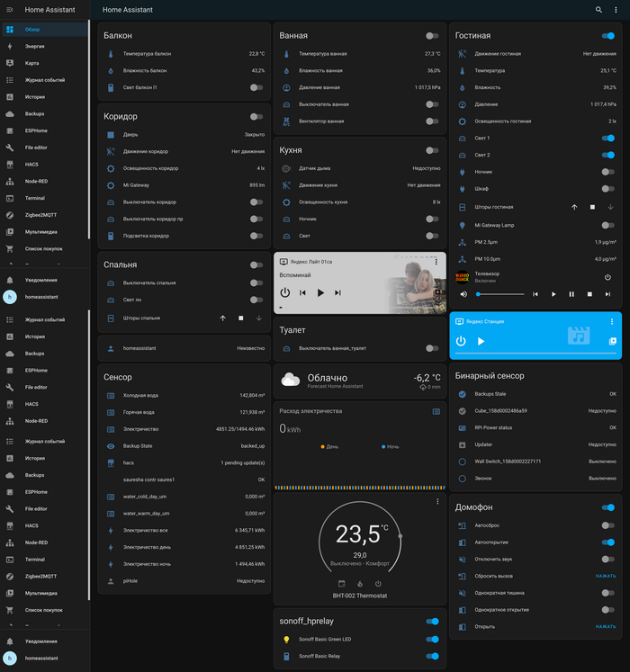Open Яндекс Лайт 01ca card menu
630x672 pixels.
[436, 262]
